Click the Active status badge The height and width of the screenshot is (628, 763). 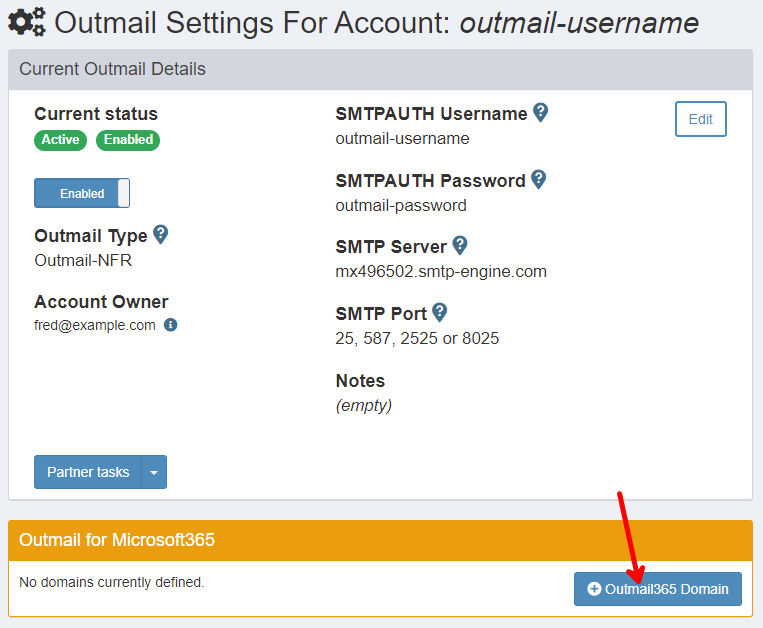60,140
